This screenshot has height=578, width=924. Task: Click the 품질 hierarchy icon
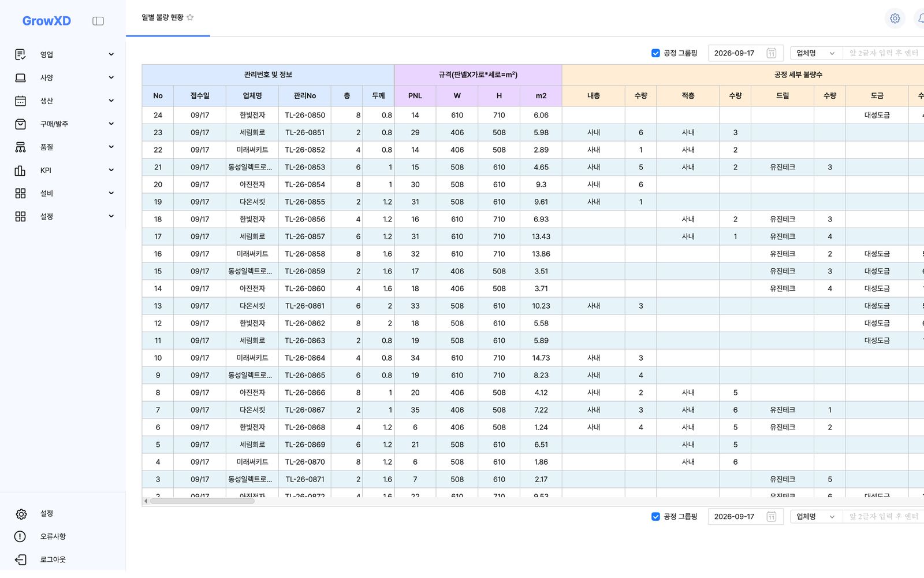[20, 147]
